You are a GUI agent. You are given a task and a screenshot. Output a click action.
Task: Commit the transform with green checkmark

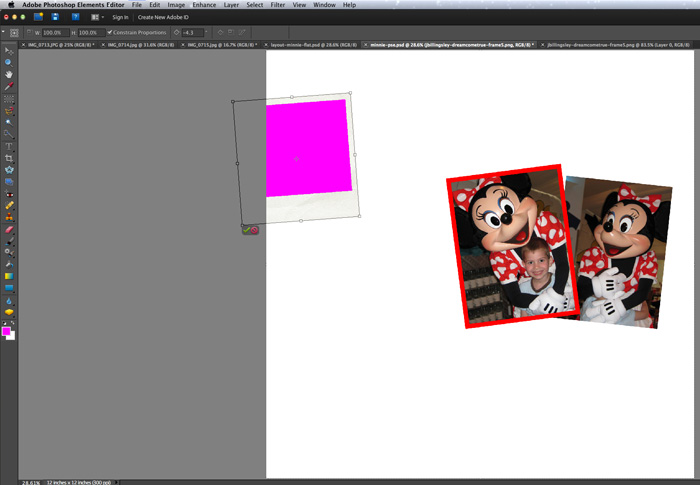pos(246,230)
